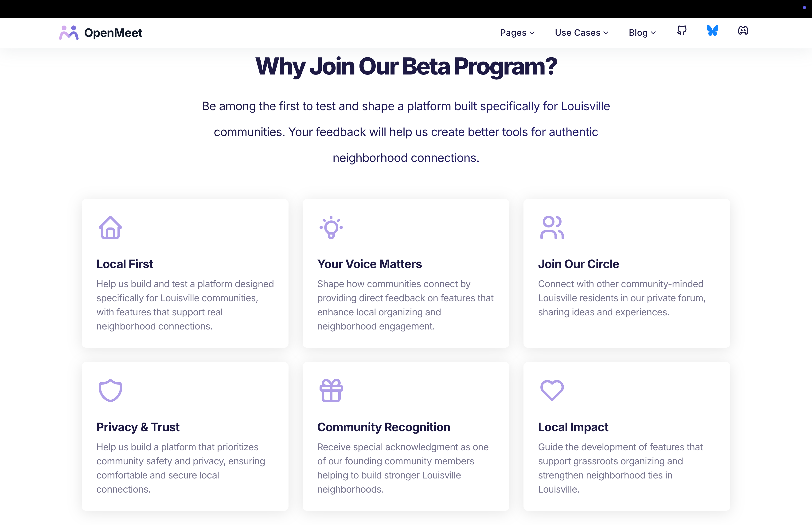
Task: Expand the Use Cases dropdown menu
Action: tap(581, 33)
